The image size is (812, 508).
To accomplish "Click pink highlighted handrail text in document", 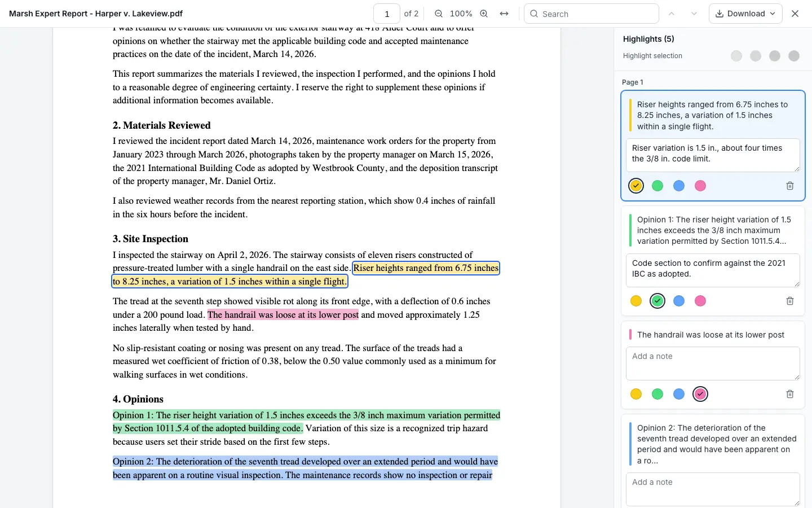I will pyautogui.click(x=283, y=315).
